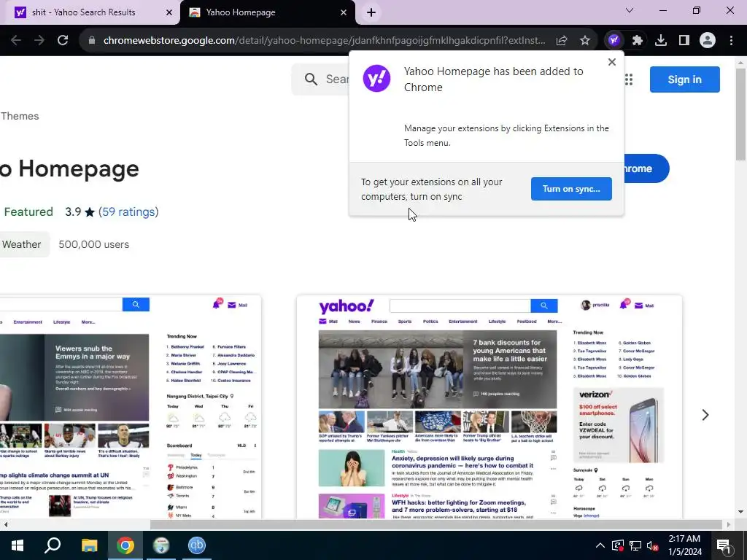Click the browser forward arrow
747x560 pixels.
39,41
